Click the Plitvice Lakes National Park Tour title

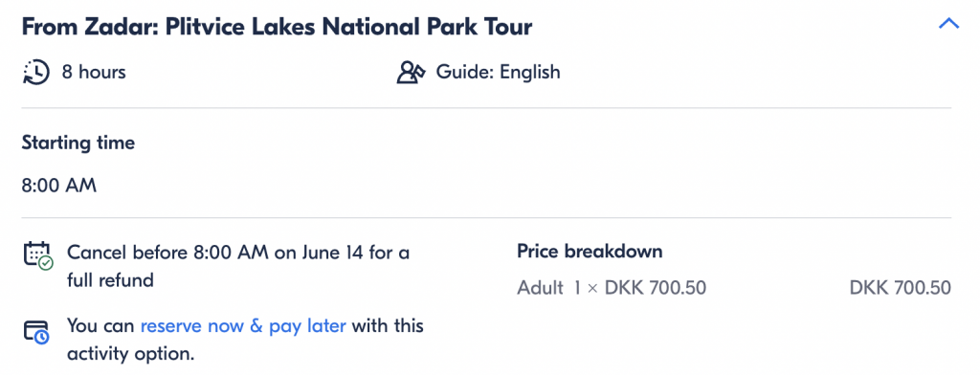coord(348,27)
